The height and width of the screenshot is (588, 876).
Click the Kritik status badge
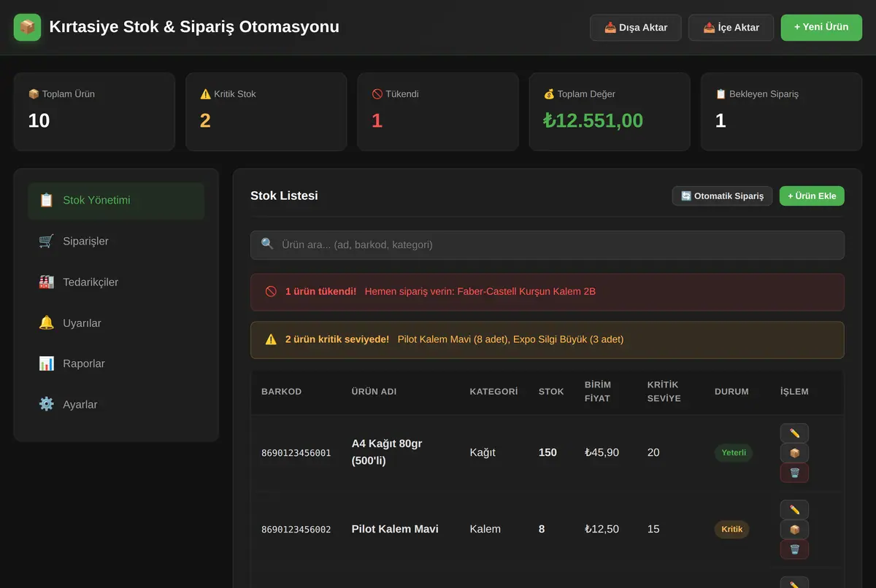[x=732, y=530]
